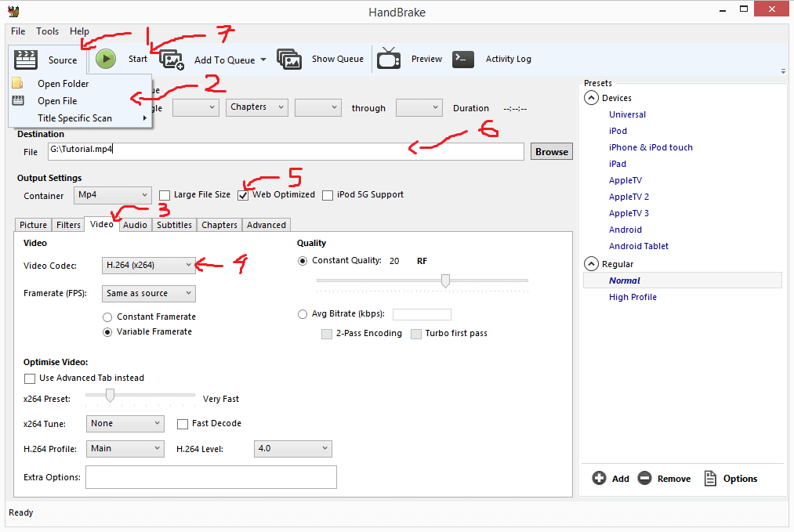Enable Fast Decode checkbox
The image size is (794, 532).
click(x=183, y=424)
